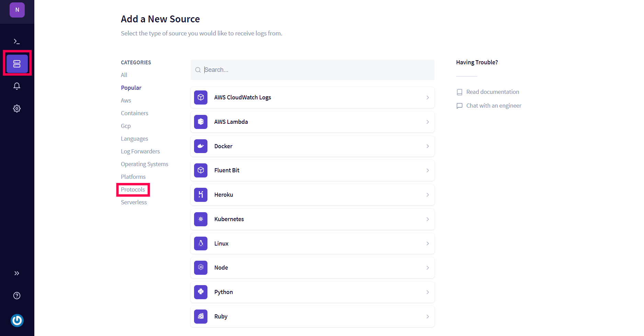
Task: Click Chat with an engineer link
Action: 493,106
